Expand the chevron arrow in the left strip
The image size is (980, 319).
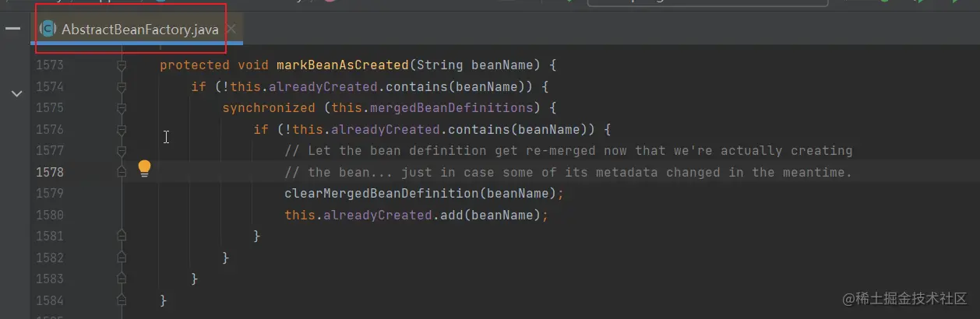point(16,93)
